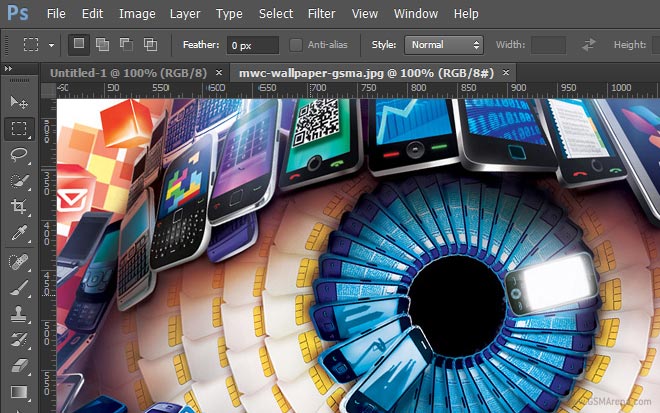Screen dimensions: 660x413
Task: Select the Clone Stamp tool
Action: [19, 314]
